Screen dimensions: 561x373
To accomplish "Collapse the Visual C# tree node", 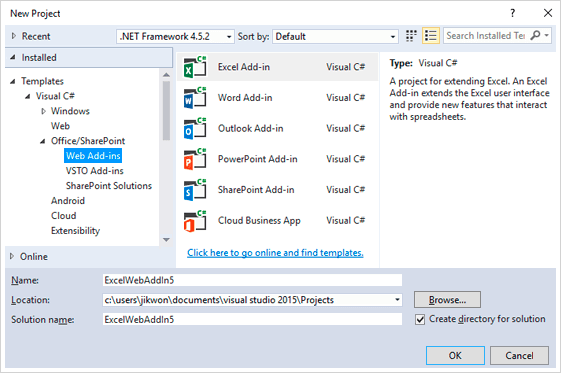I will point(28,96).
